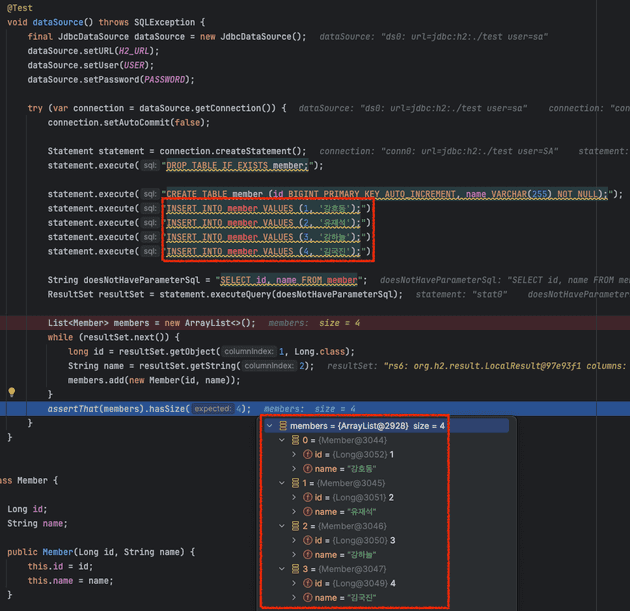
Task: Click the H2_URL constant
Action: click(x=134, y=51)
